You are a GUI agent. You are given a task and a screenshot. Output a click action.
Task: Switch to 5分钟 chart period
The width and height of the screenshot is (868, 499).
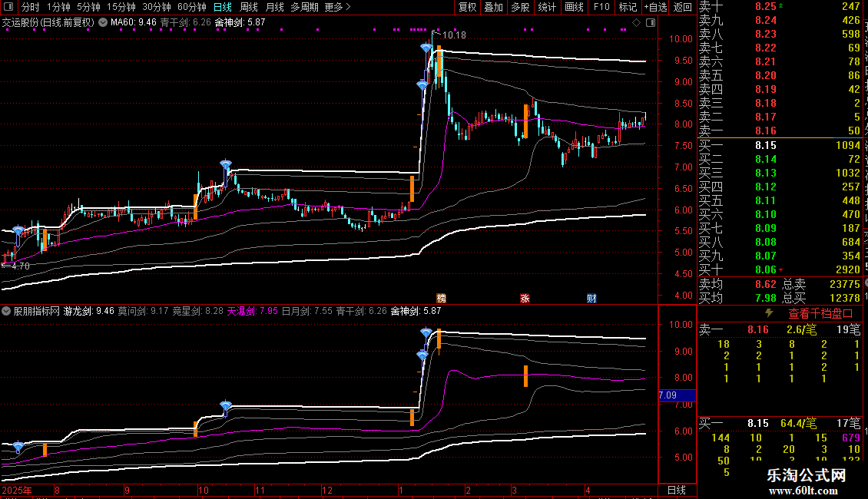[x=88, y=7]
